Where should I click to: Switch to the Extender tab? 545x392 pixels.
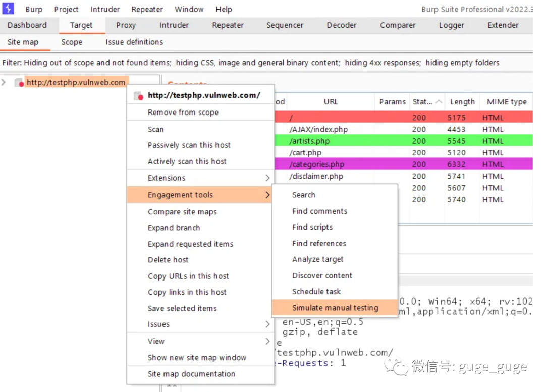[x=503, y=25]
